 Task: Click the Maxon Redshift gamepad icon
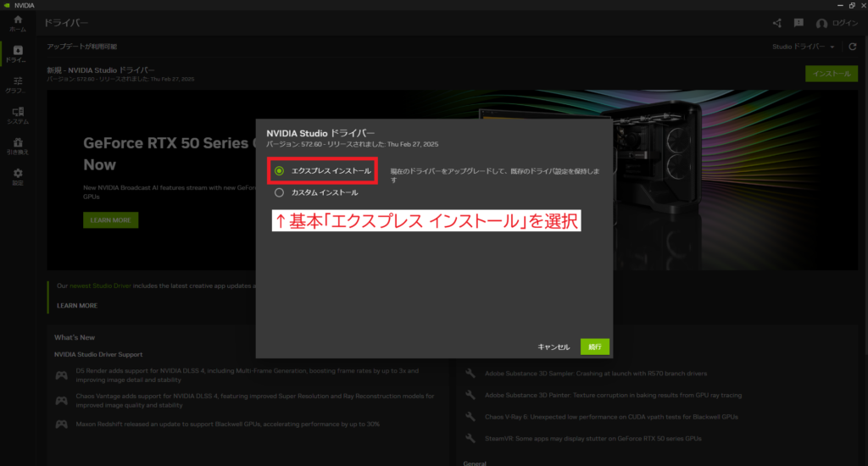click(x=61, y=424)
